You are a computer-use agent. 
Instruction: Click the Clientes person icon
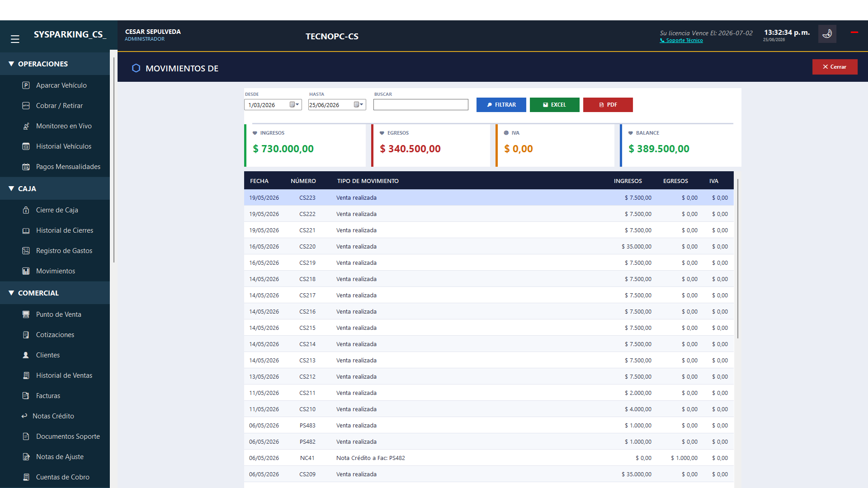(x=26, y=355)
